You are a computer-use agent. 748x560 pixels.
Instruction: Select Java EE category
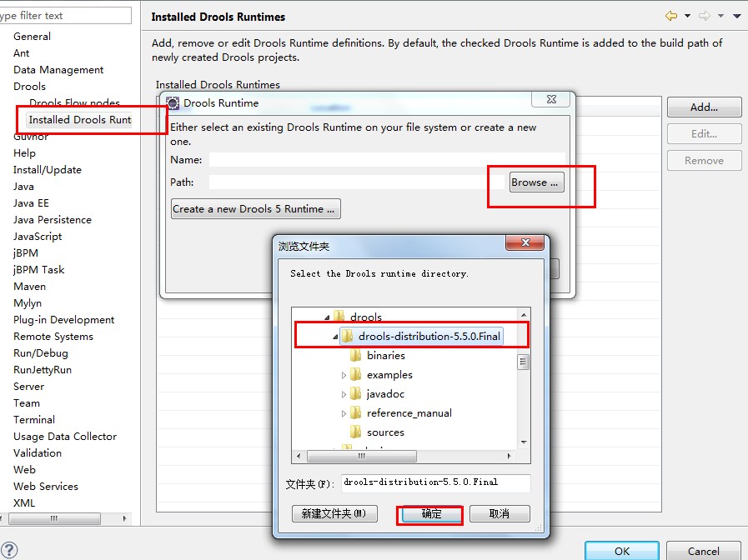(31, 203)
